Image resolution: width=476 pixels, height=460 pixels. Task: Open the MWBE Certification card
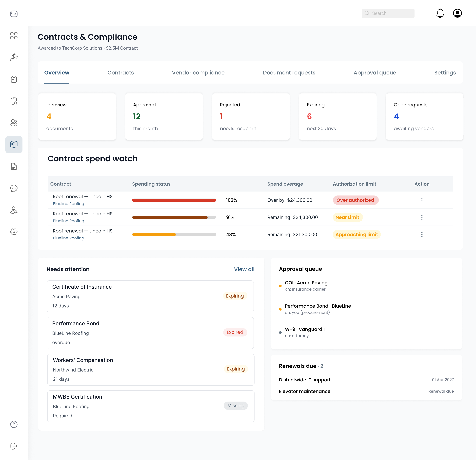click(151, 406)
